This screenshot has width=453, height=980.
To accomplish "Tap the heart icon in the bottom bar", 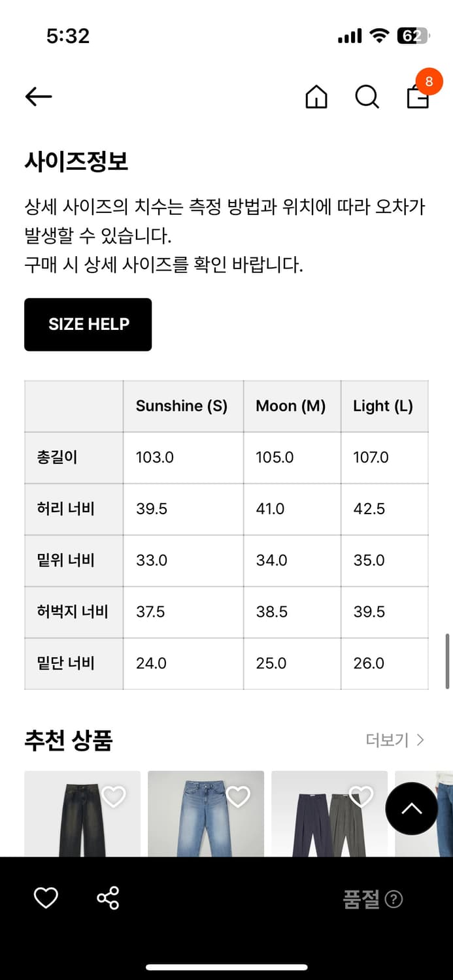I will pos(45,898).
